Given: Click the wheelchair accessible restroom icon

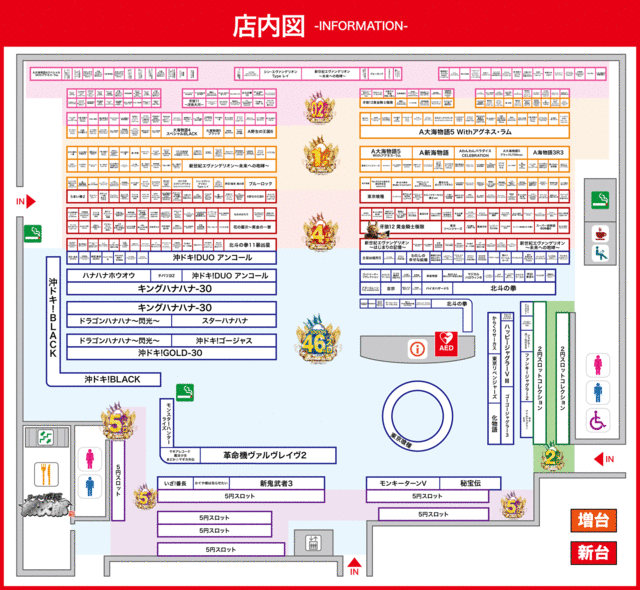Looking at the screenshot, I should coord(599,421).
